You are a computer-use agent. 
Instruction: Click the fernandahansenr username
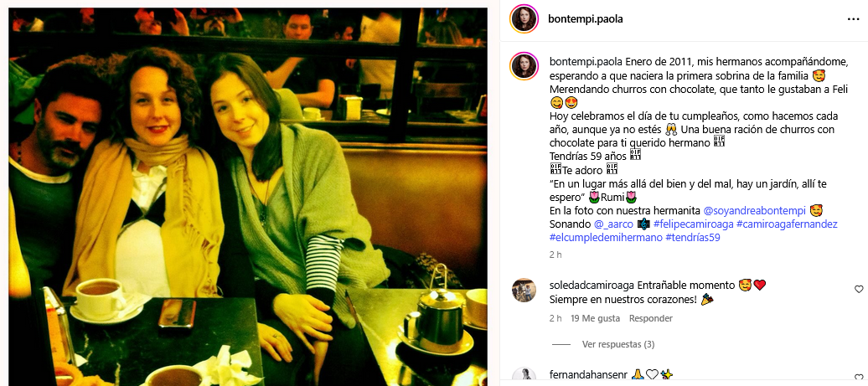[x=588, y=374]
